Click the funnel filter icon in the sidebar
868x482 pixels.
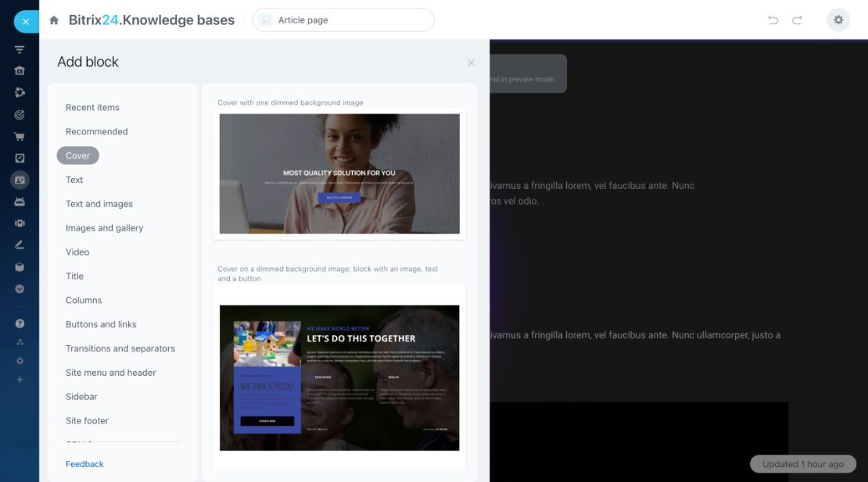tap(20, 49)
